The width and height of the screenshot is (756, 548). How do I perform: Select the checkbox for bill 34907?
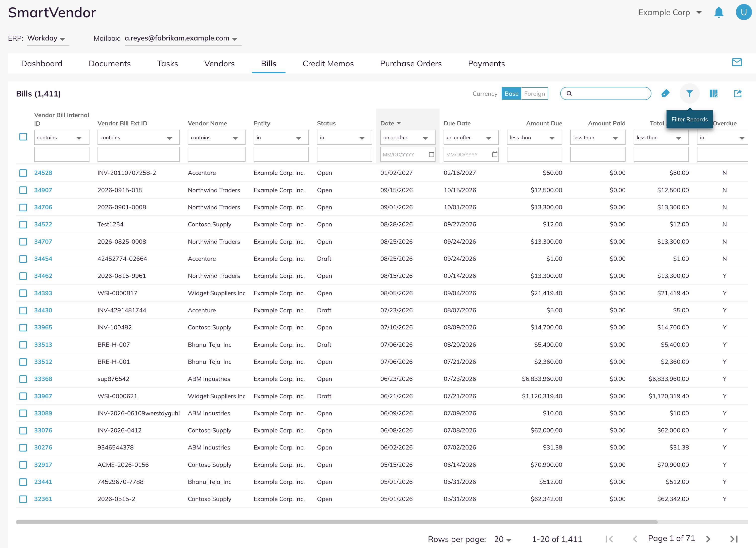23,190
